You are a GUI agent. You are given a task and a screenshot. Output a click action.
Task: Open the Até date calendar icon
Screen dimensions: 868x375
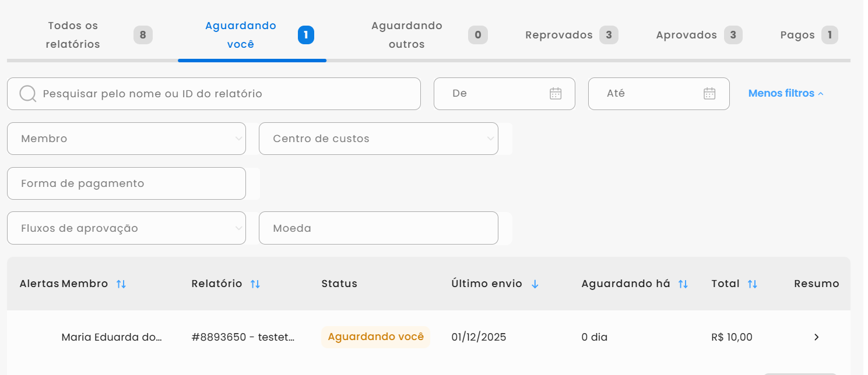(709, 94)
